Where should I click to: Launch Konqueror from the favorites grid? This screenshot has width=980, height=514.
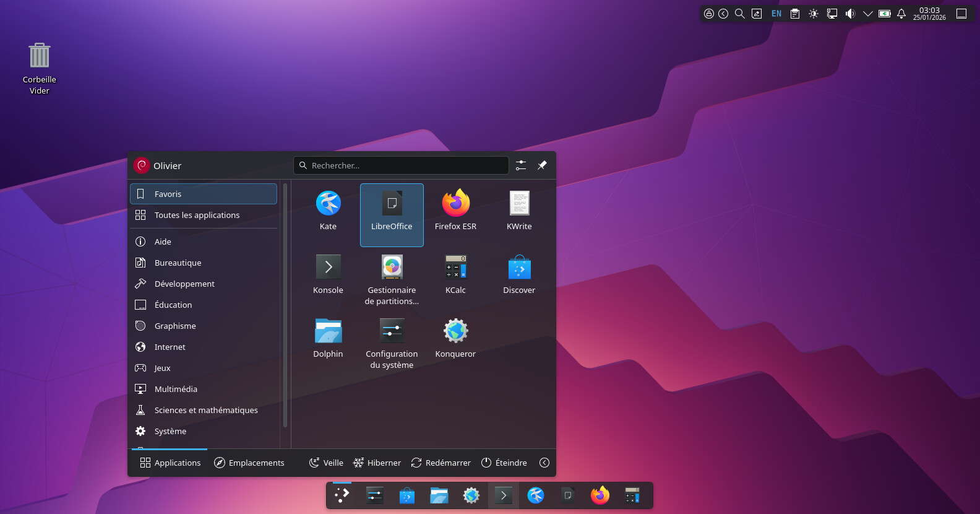tap(455, 342)
